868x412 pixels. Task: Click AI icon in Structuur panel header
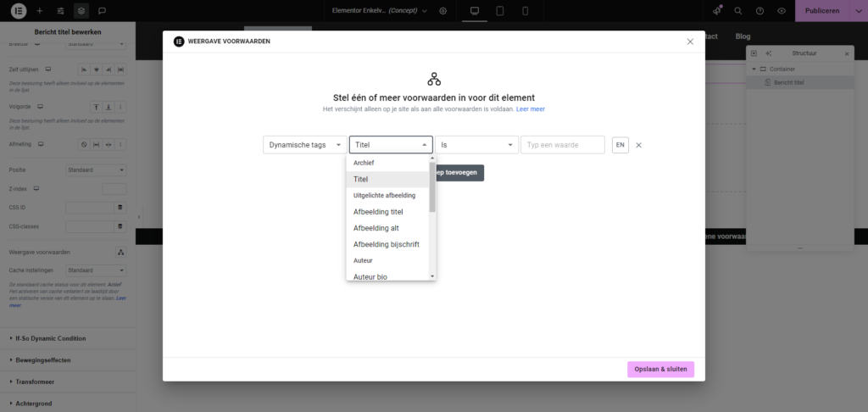[768, 53]
